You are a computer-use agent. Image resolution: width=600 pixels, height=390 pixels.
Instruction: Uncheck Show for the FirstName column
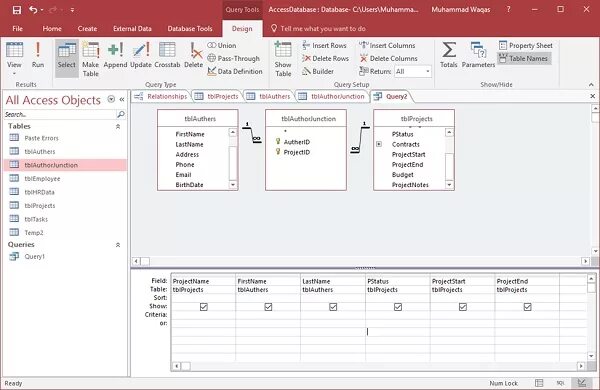268,307
